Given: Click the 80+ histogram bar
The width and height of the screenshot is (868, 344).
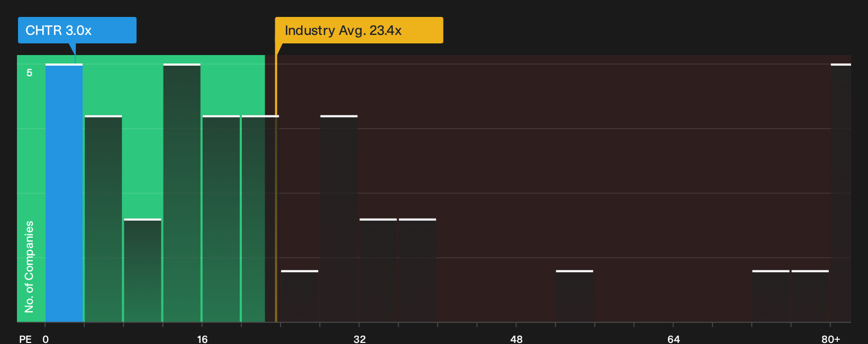Looking at the screenshot, I should [x=840, y=193].
